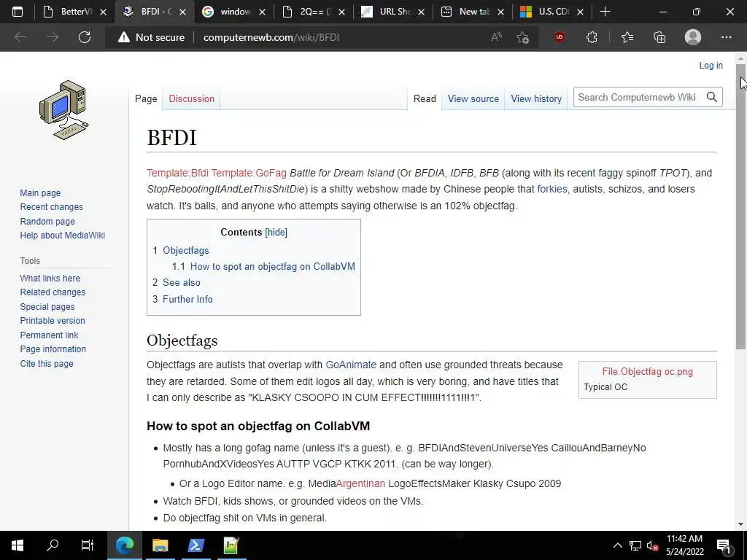Click the address bar URL

tap(271, 37)
